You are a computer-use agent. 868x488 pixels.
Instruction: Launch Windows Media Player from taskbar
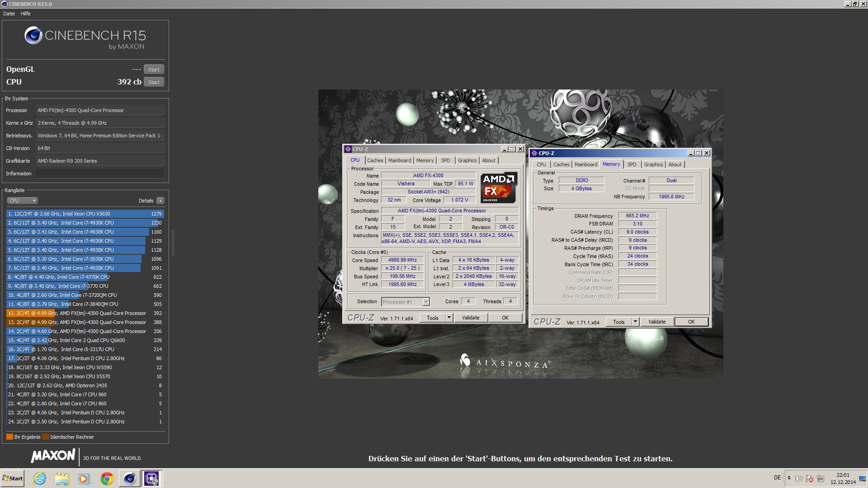84,479
